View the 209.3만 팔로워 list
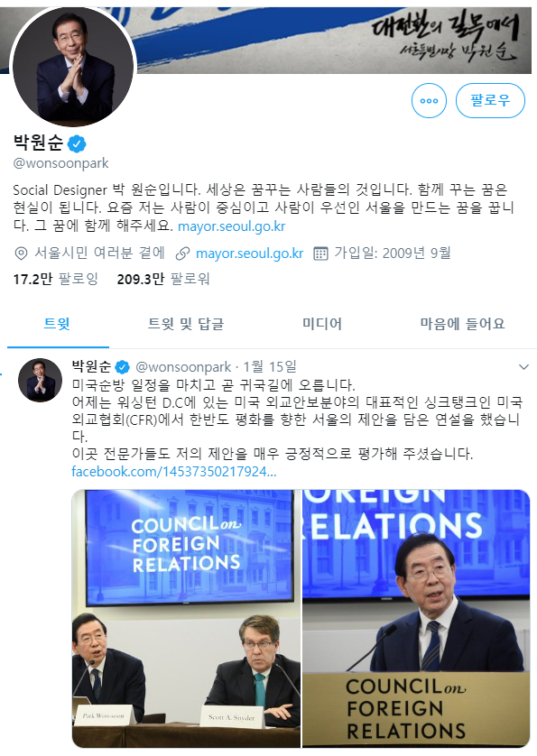The image size is (537, 756). [163, 279]
